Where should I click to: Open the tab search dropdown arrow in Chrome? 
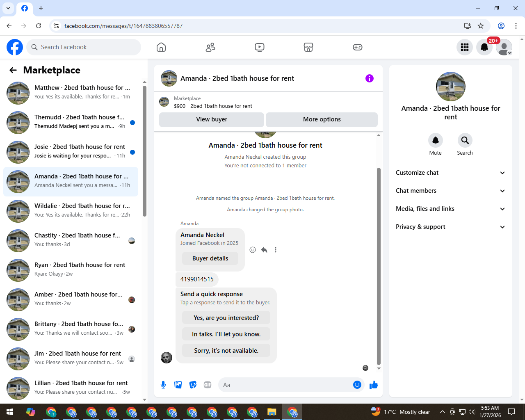[8, 8]
